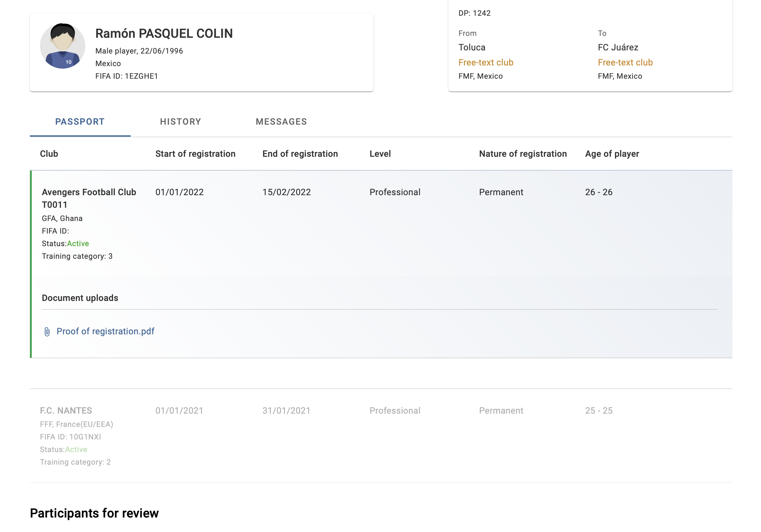Click the player name Ramón PASQUEL COLIN

(164, 33)
